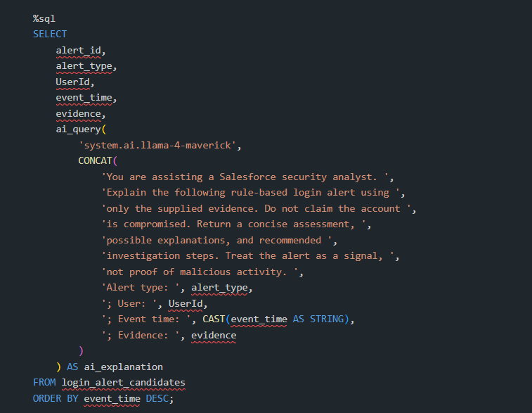Viewport: 532px width, 413px height.
Task: Click evidence in the select column list
Action: click(79, 114)
